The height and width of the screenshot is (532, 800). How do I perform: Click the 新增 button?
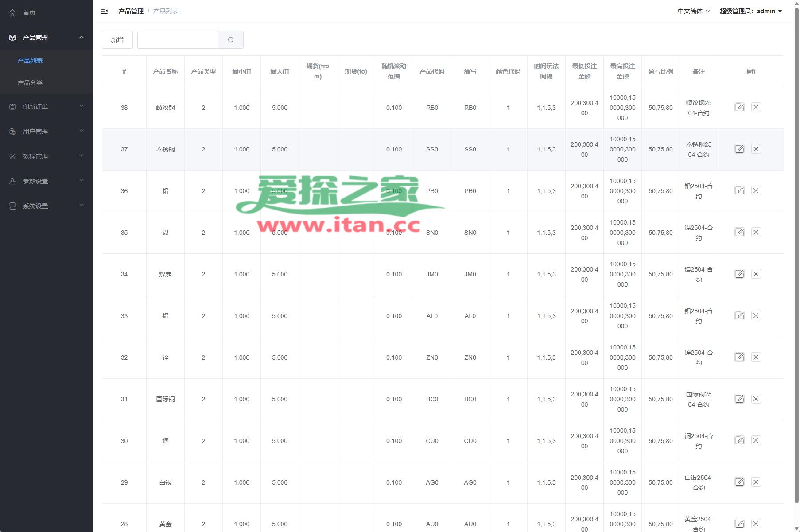(117, 40)
